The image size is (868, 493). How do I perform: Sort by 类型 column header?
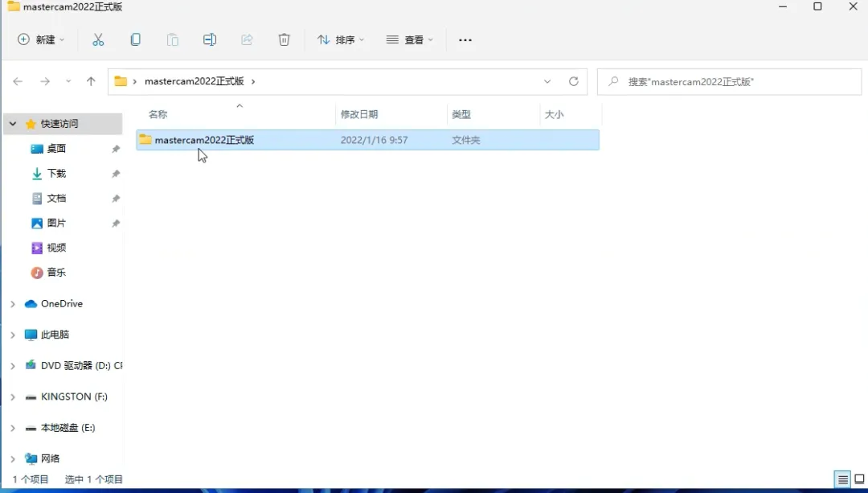(461, 114)
